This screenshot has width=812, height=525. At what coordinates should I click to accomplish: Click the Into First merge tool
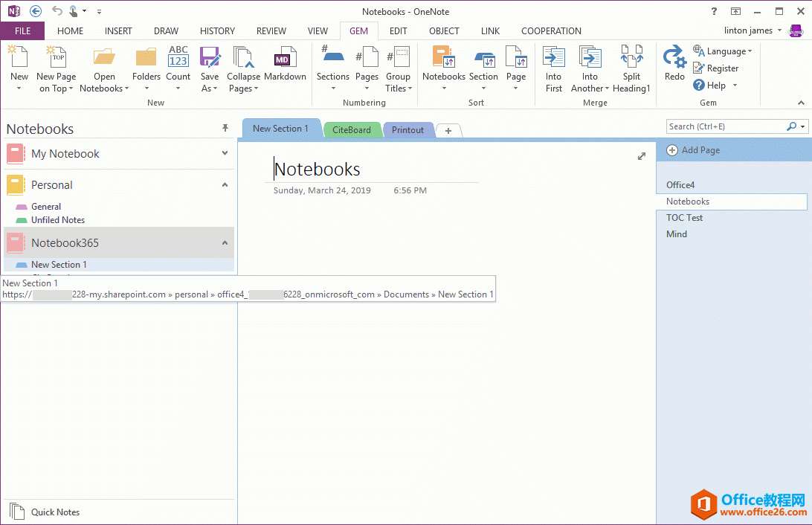pyautogui.click(x=553, y=67)
